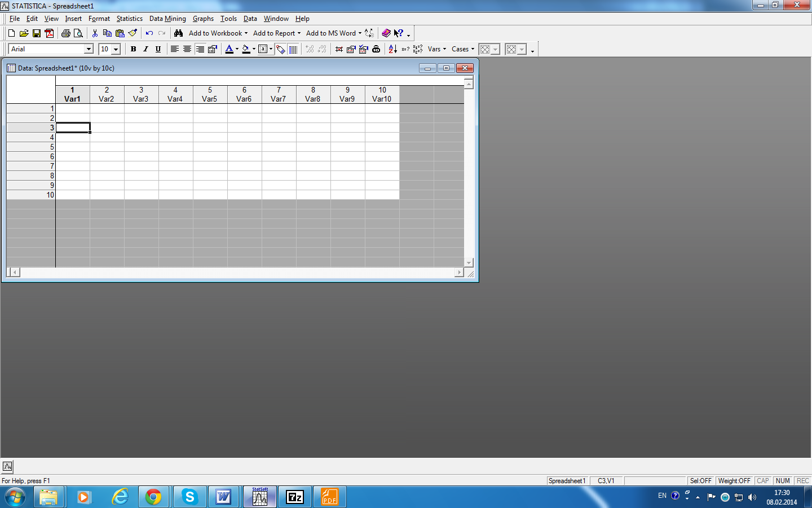Open Find with the binoculars icon
This screenshot has height=508, width=812.
click(x=179, y=33)
